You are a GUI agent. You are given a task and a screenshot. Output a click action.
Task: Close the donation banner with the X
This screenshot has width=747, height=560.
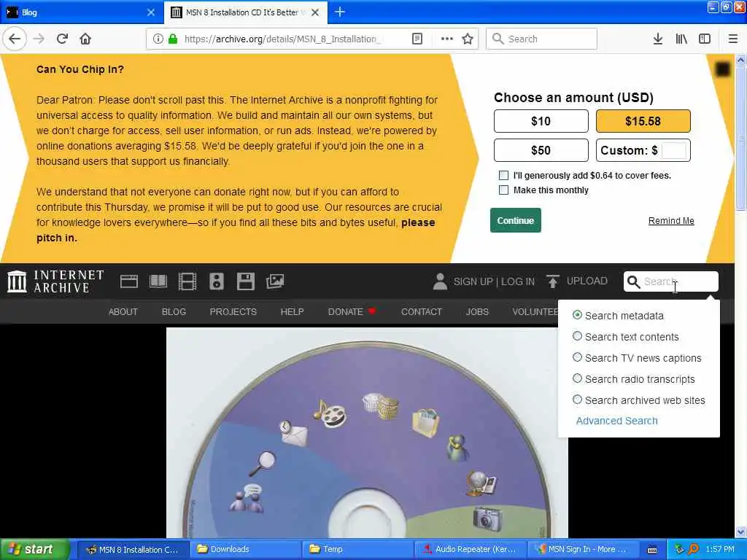click(723, 69)
